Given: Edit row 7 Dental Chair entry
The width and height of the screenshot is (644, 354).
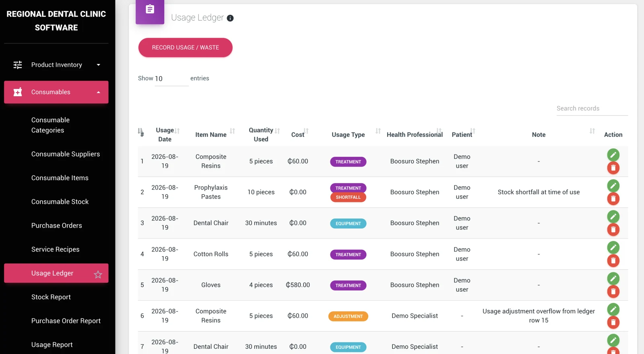Looking at the screenshot, I should click(x=613, y=340).
